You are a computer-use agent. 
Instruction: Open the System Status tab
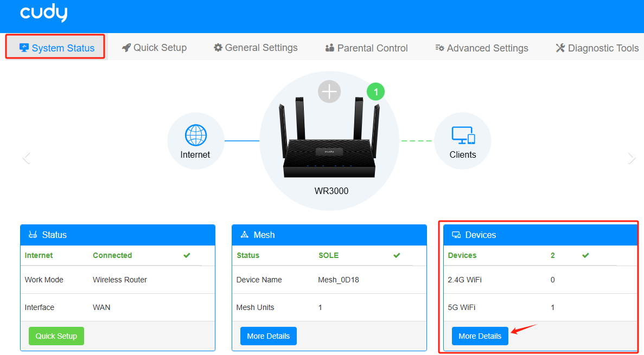pyautogui.click(x=56, y=48)
